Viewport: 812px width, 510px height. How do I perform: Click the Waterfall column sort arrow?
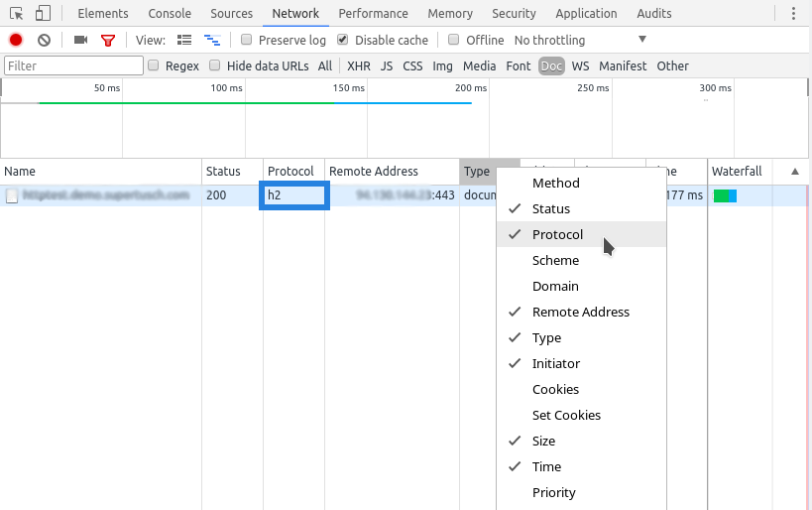tap(794, 172)
